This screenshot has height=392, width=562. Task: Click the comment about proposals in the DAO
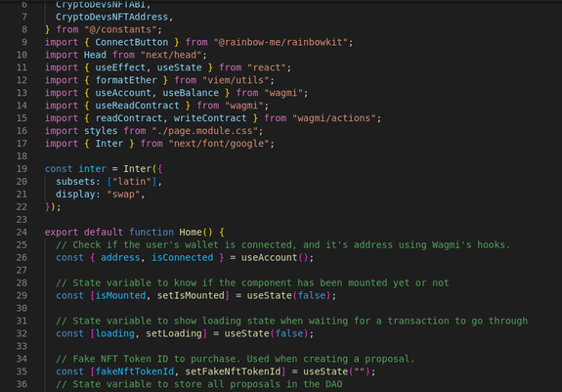tap(199, 384)
